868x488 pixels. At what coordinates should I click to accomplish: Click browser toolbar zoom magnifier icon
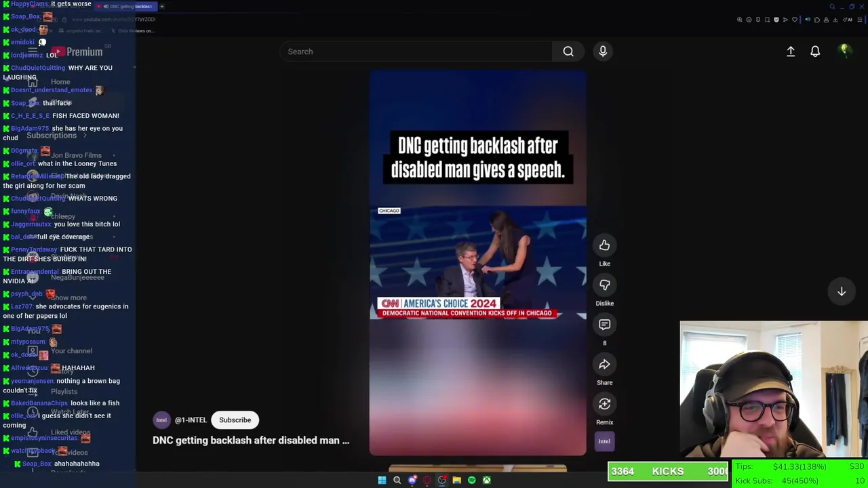pyautogui.click(x=740, y=20)
